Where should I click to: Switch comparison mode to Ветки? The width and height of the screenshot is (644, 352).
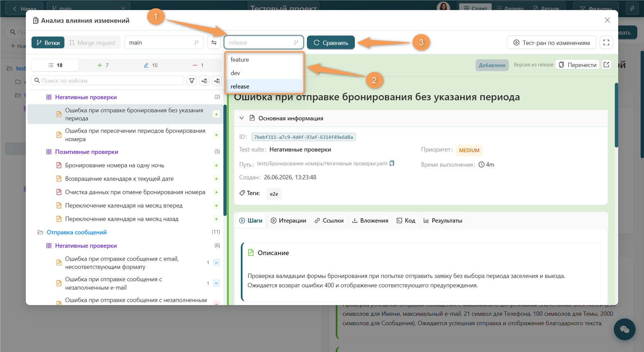tap(48, 43)
